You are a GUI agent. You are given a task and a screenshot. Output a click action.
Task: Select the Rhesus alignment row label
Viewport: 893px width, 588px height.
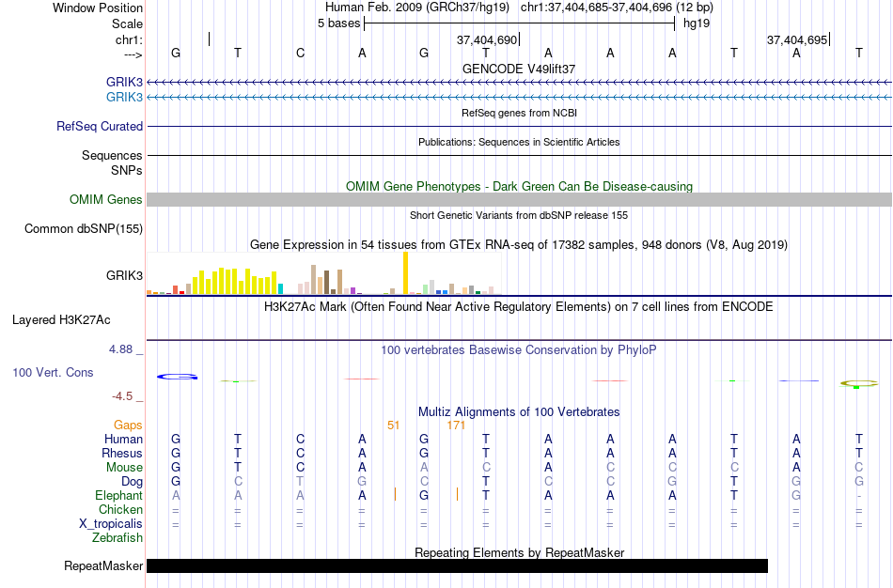tap(122, 453)
